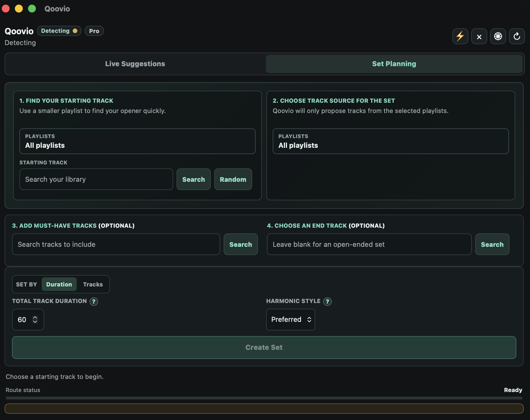Show help for Harmonic Style
Screen dimensions: 530x420
click(327, 301)
